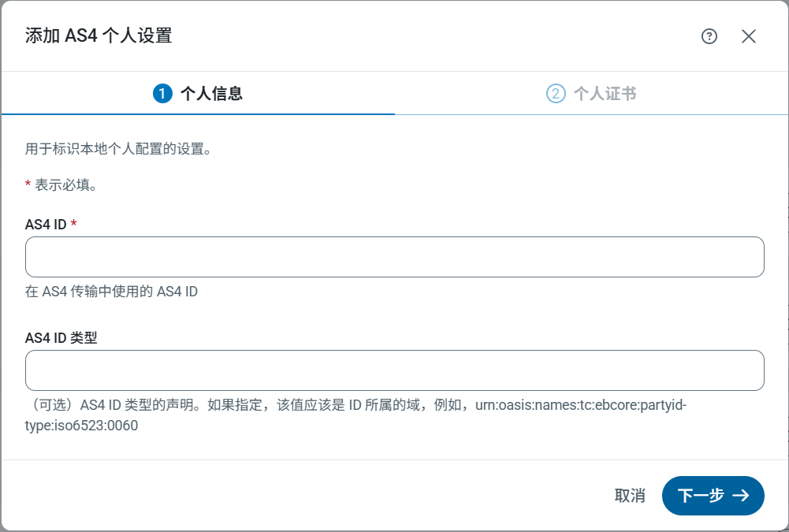Click the 取消 button
This screenshot has width=789, height=532.
tap(630, 496)
